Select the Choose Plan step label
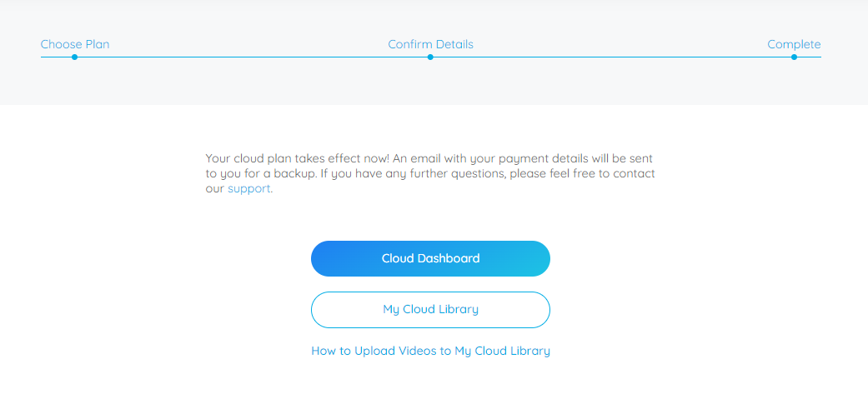Screen dimensions: 868x419 [75, 44]
